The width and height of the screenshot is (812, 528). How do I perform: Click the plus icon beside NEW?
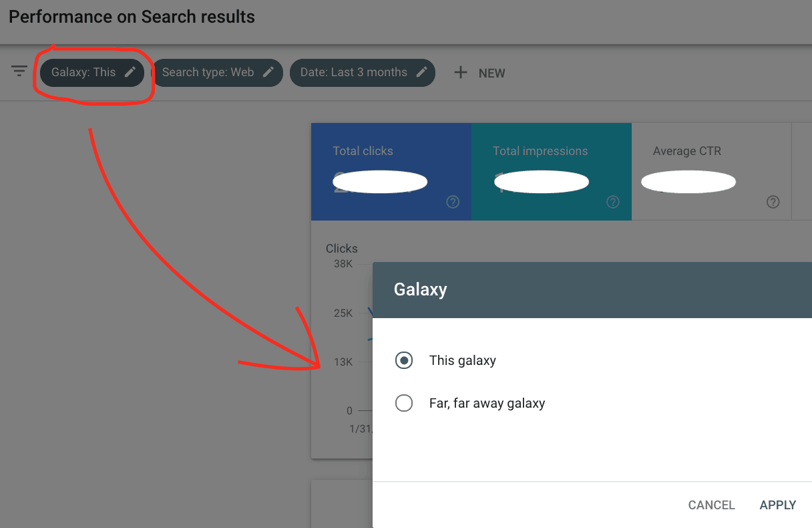pyautogui.click(x=461, y=73)
